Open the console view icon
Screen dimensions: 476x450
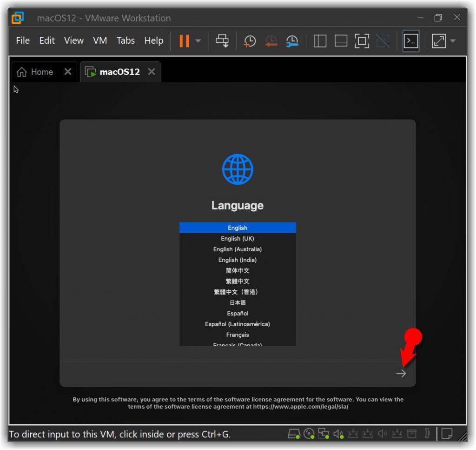click(410, 41)
